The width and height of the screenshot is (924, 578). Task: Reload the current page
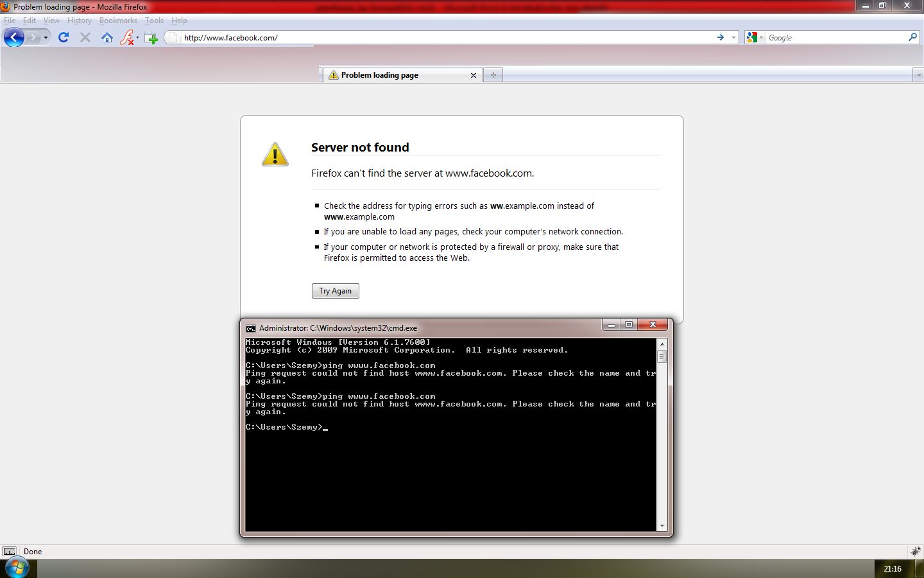pos(64,37)
